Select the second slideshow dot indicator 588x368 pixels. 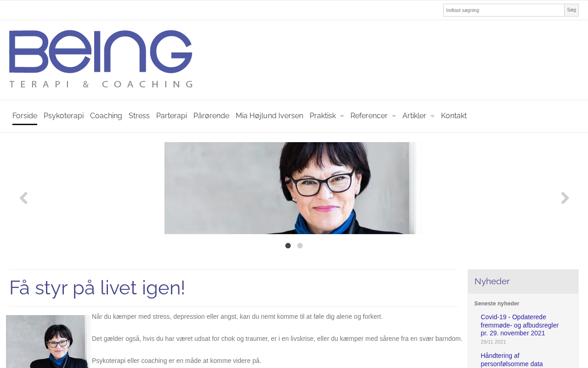pos(300,246)
